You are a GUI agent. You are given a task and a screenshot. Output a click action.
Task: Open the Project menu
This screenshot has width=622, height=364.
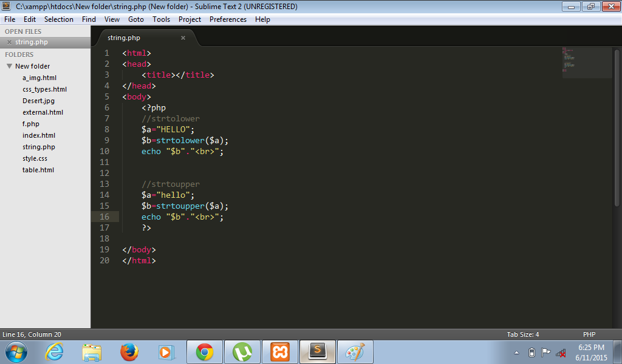(190, 19)
